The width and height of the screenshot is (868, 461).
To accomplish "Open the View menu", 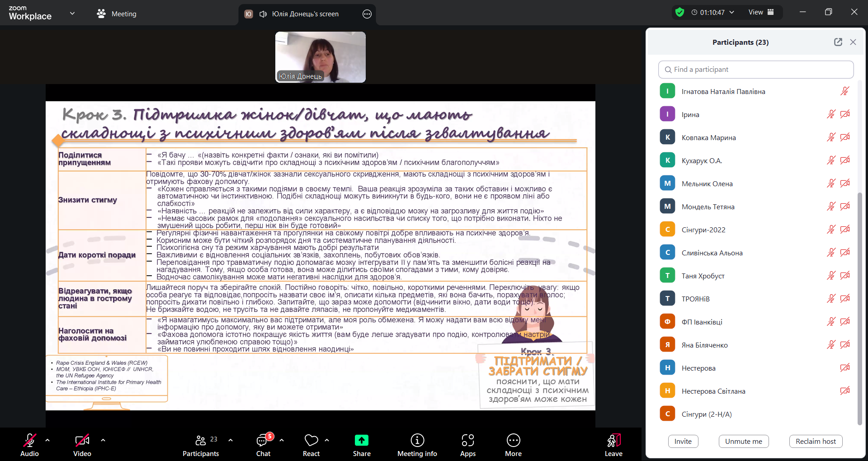I will (x=761, y=12).
